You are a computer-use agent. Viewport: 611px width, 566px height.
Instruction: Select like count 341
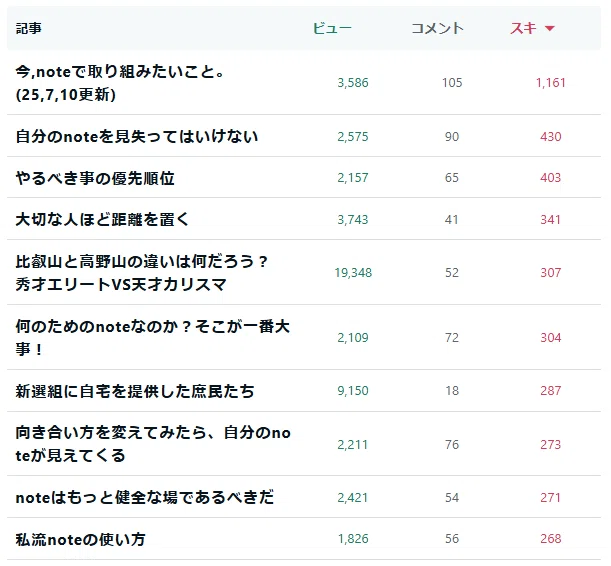(x=550, y=220)
